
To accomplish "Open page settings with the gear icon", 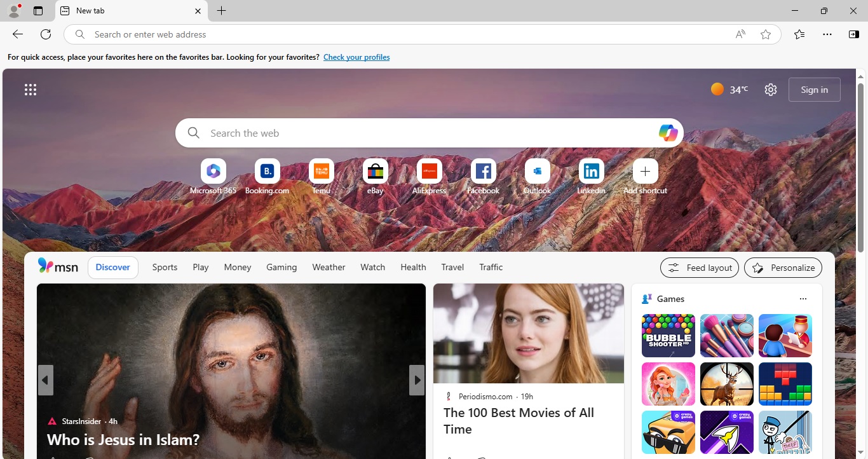I will click(770, 89).
